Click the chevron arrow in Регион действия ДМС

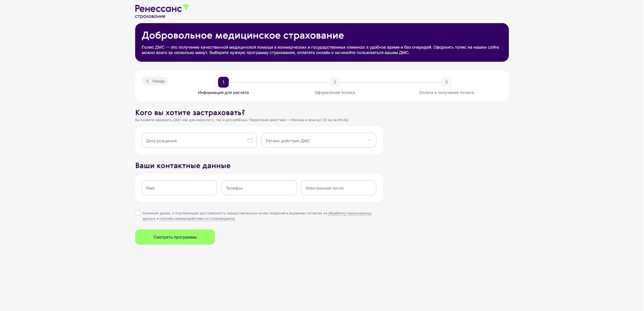coord(369,140)
